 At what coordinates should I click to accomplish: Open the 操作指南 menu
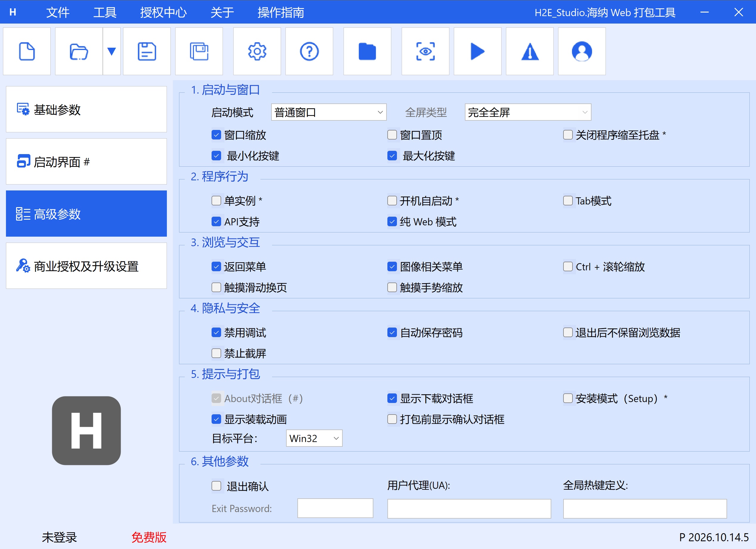281,12
